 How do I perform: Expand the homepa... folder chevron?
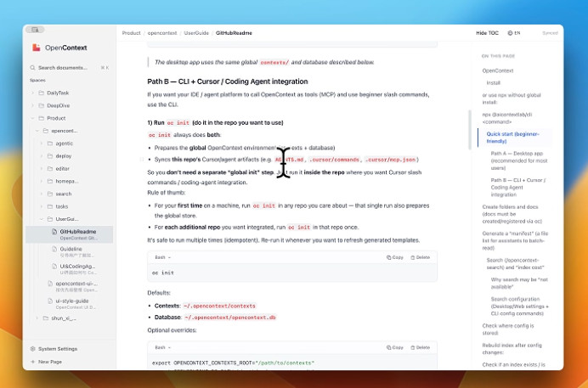[42, 182]
